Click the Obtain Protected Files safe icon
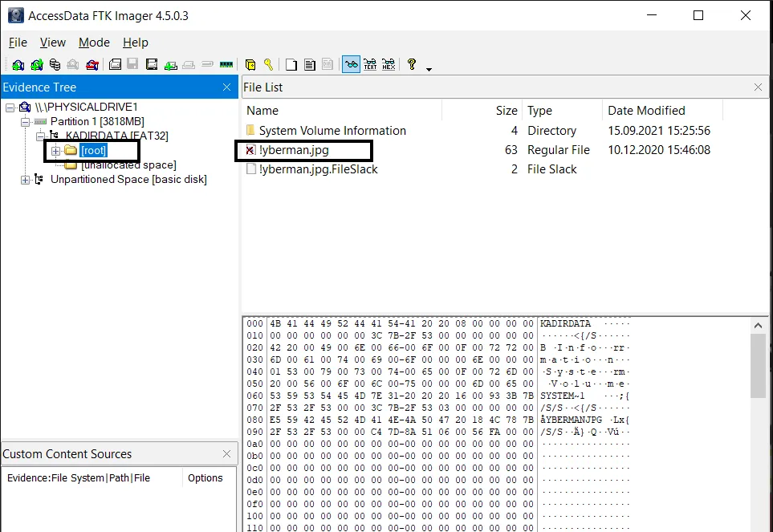 (250, 64)
